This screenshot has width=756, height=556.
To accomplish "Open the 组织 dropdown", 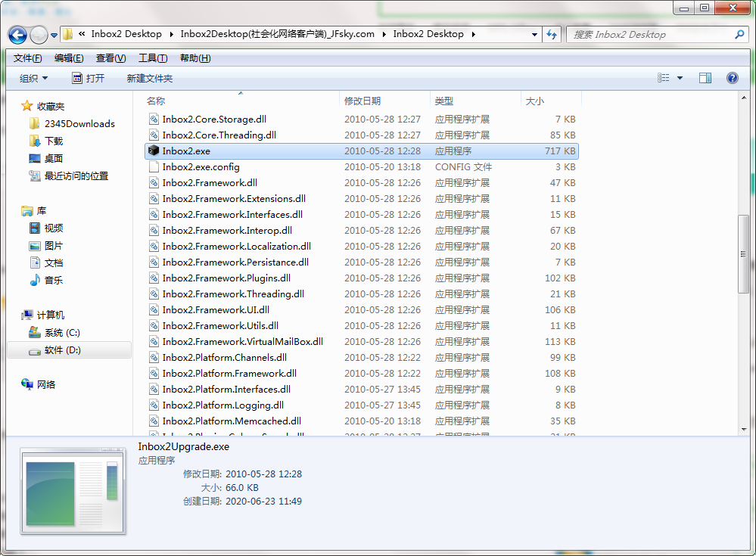I will pos(33,78).
